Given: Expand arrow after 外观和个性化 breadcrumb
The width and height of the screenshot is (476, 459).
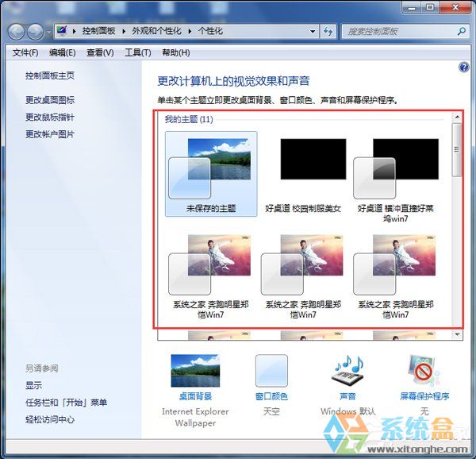Looking at the screenshot, I should click(190, 31).
